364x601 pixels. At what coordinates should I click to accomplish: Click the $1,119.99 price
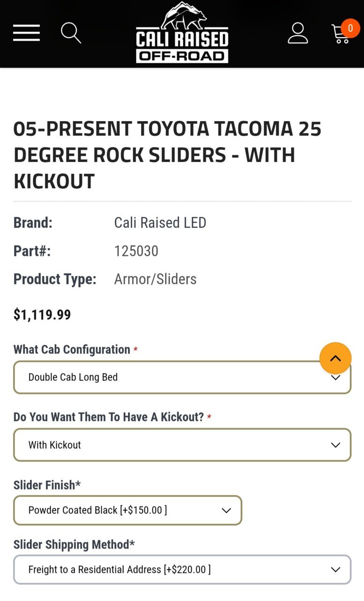tap(42, 315)
